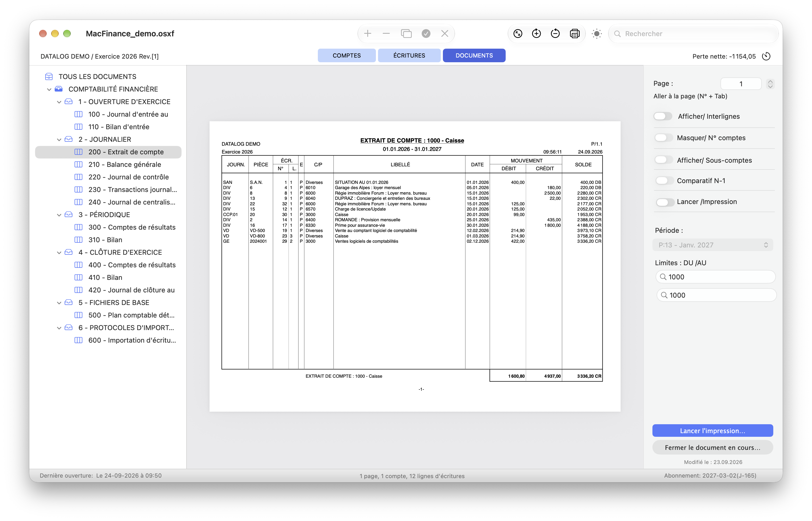Click the refresh icon next to Perte nette
812x521 pixels.
[x=766, y=56]
